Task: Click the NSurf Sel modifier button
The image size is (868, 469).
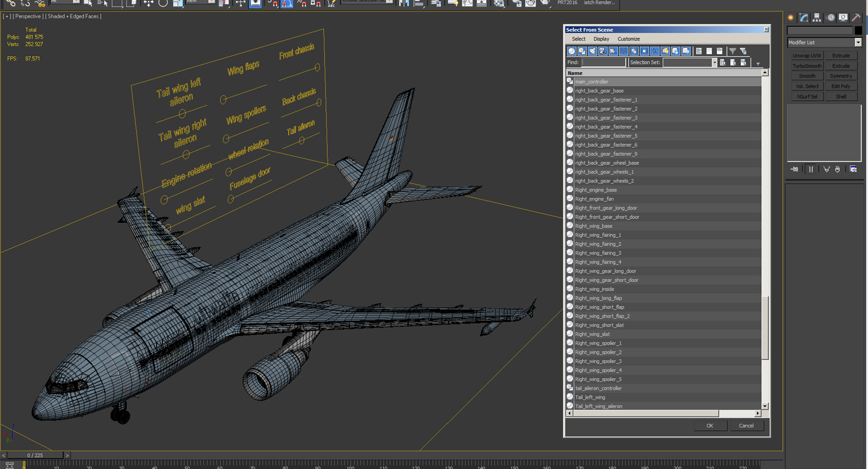Action: pos(806,96)
